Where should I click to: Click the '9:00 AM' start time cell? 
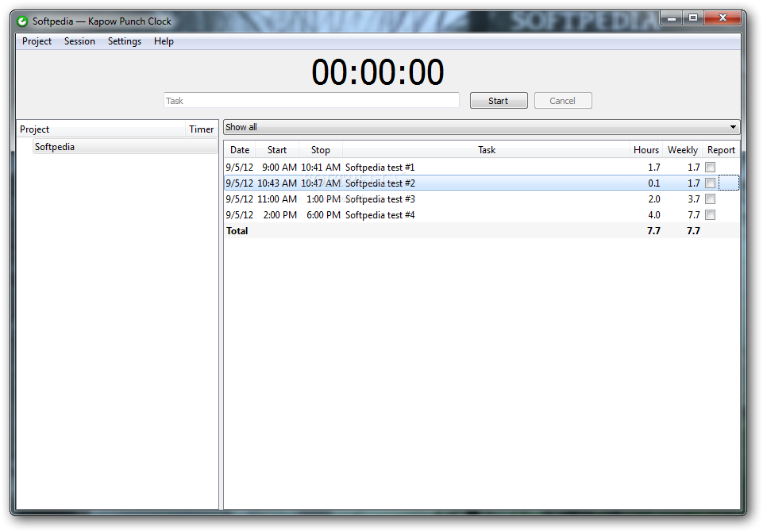point(279,168)
